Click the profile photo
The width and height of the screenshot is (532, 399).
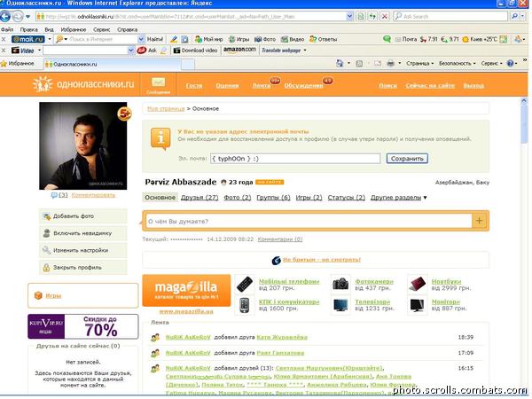click(83, 146)
